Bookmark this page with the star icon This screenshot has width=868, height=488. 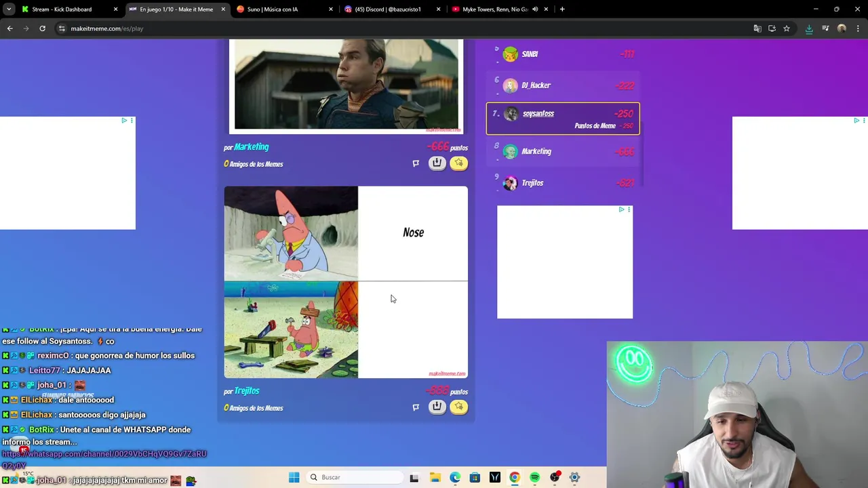[x=787, y=28]
